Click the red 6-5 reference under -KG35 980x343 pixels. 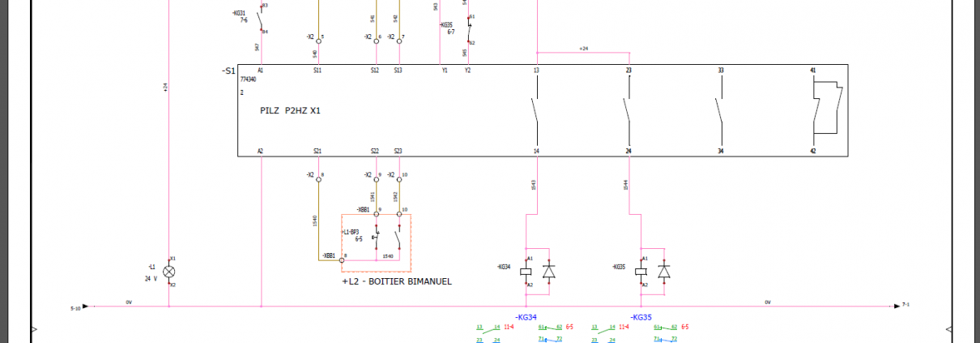(684, 328)
